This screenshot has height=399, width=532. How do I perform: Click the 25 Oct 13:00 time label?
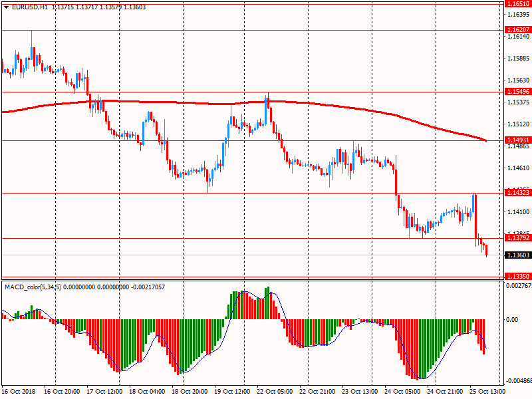(487, 391)
